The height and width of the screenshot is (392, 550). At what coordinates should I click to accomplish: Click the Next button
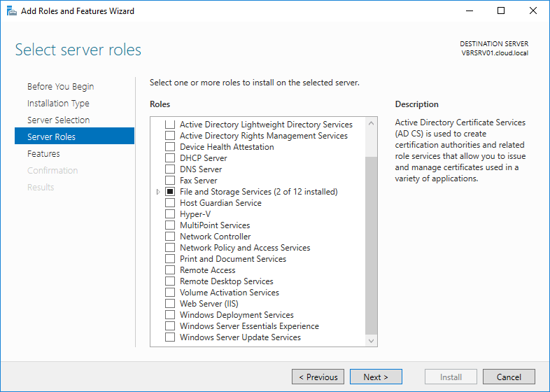(376, 377)
